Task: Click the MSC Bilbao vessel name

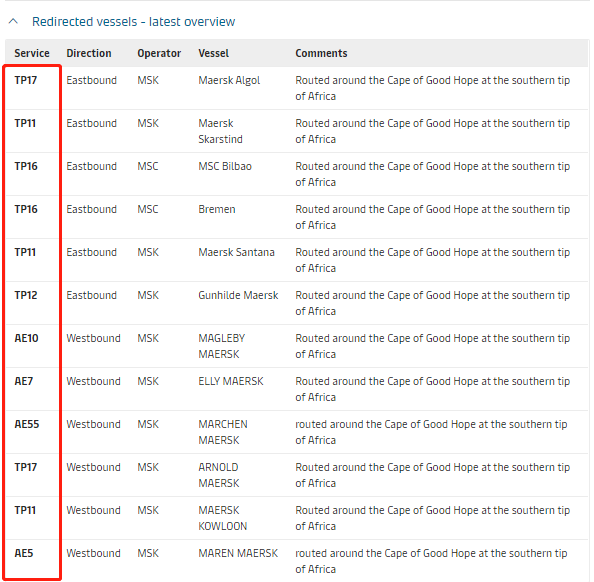Action: [225, 166]
